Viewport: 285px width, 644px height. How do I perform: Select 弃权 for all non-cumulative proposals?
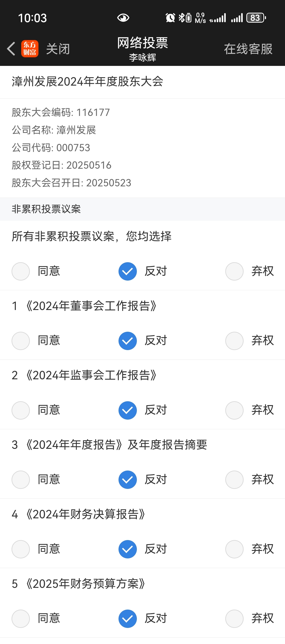point(234,271)
